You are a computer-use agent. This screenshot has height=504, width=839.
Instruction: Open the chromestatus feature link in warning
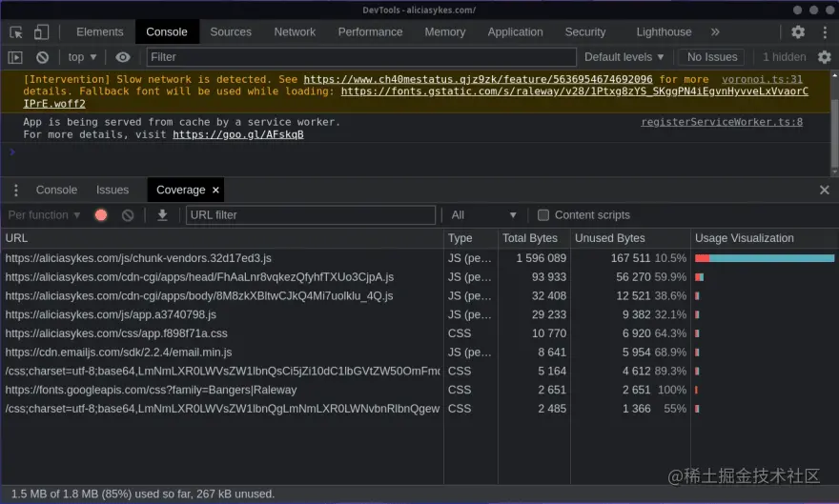478,80
